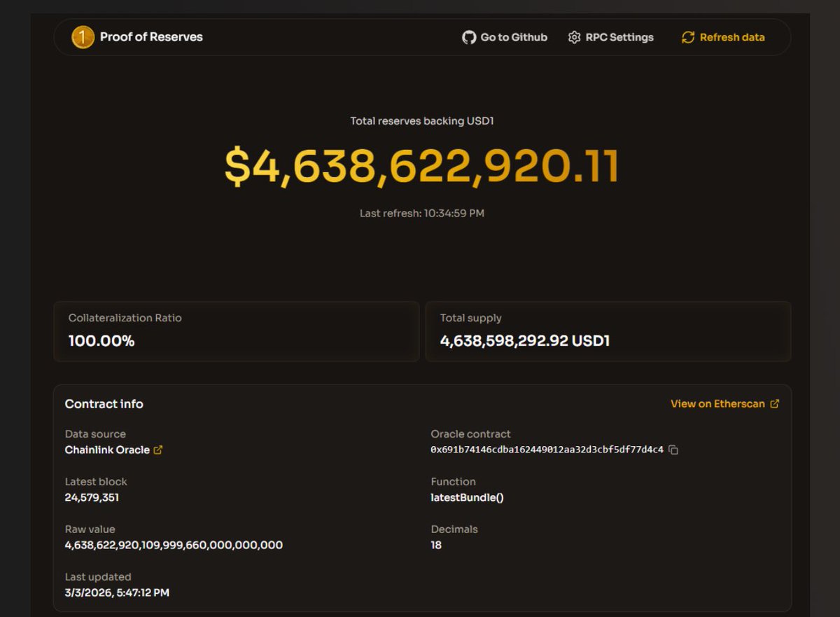The width and height of the screenshot is (840, 617).
Task: Click the GitHub octocat icon
Action: (469, 37)
